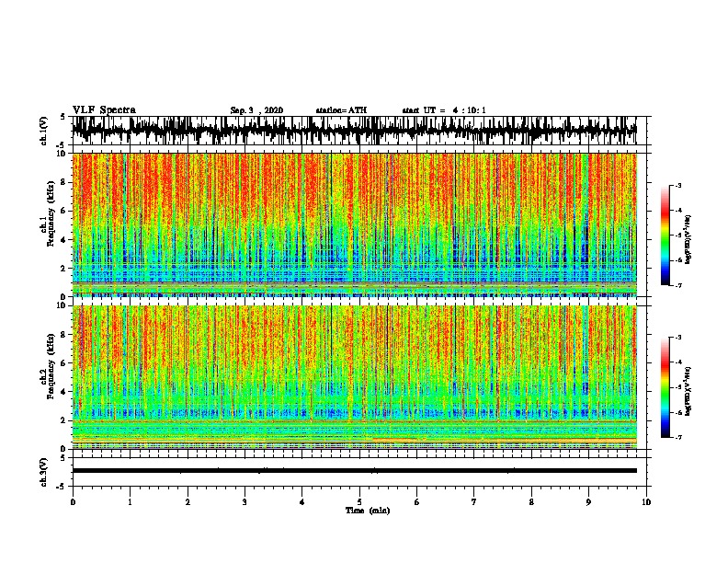This screenshot has width=728, height=563.
Task: Click the "8" kHz tick of ch.1 spectrogram
Action: coord(64,182)
